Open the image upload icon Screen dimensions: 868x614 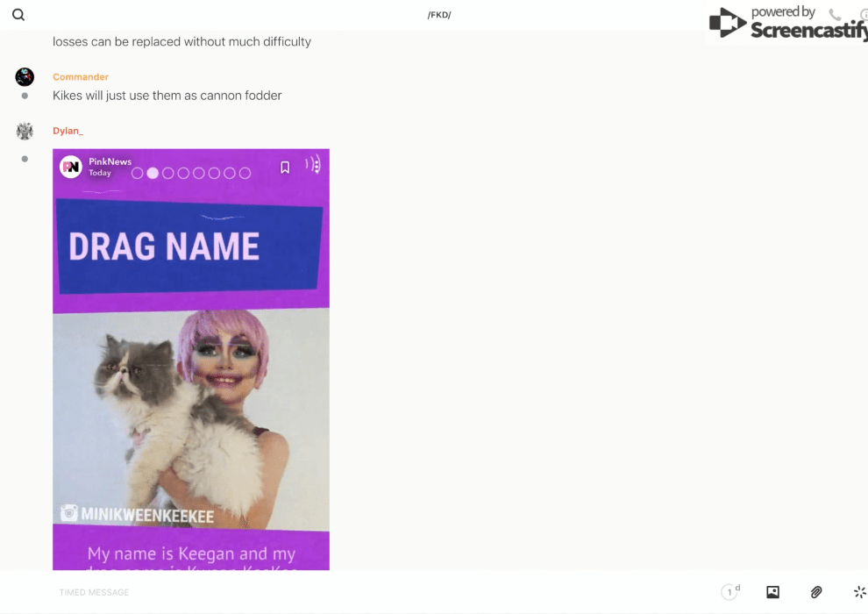(x=772, y=592)
